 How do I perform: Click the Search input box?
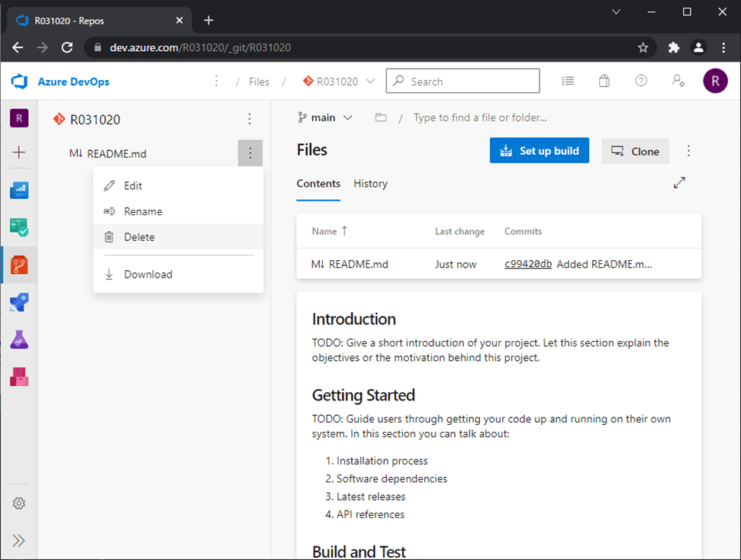(462, 82)
